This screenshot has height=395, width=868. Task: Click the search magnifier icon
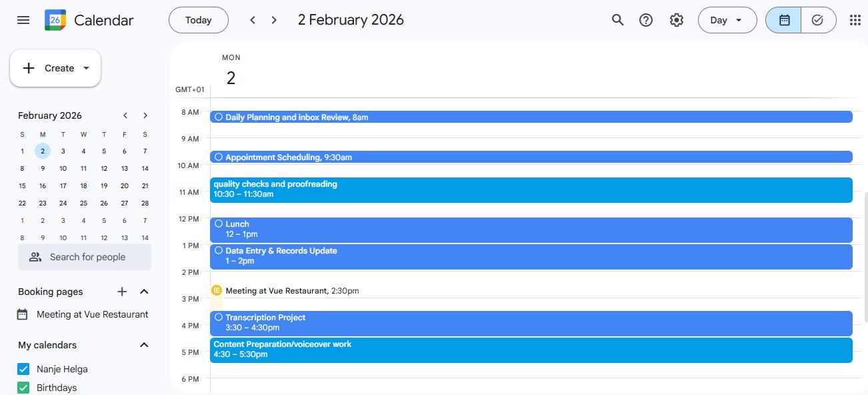coord(618,20)
